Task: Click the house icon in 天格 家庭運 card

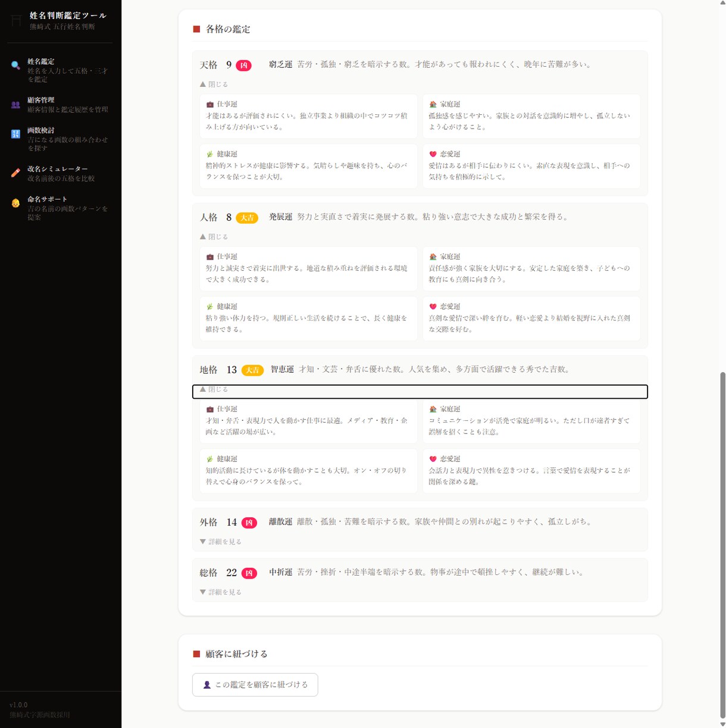Action: pos(433,104)
